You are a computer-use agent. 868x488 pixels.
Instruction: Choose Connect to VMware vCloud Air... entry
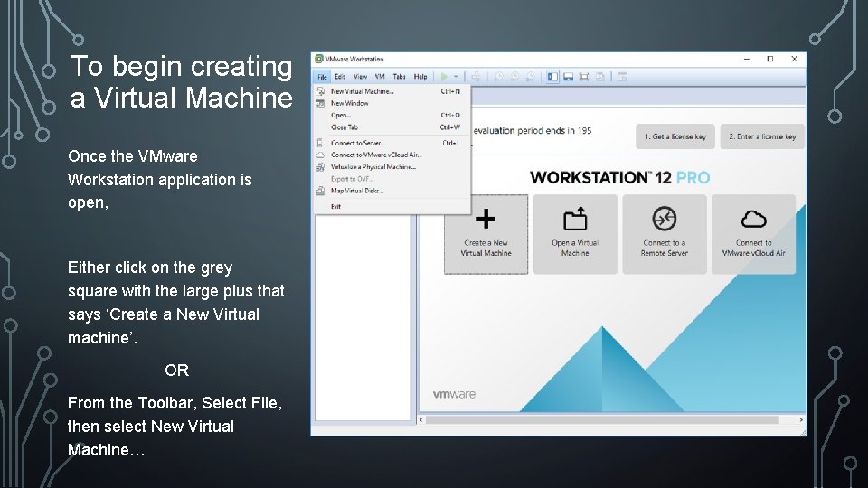[392, 155]
